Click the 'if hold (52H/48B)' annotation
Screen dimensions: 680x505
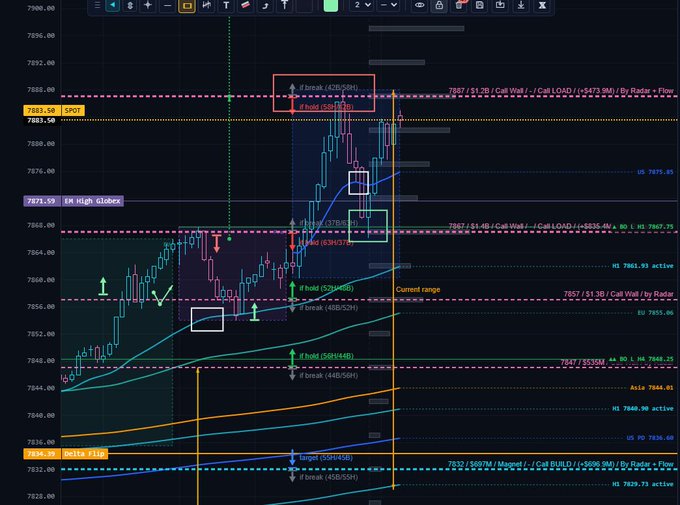click(x=326, y=288)
